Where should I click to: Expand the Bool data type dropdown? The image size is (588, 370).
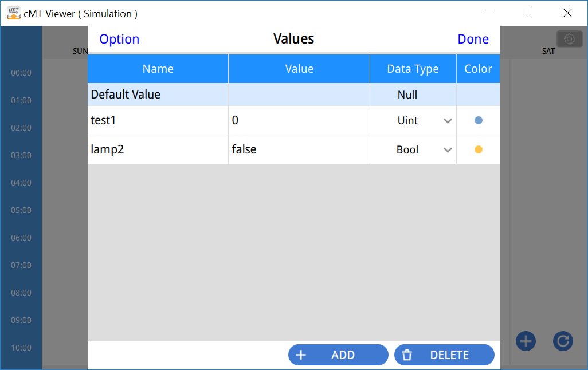448,150
